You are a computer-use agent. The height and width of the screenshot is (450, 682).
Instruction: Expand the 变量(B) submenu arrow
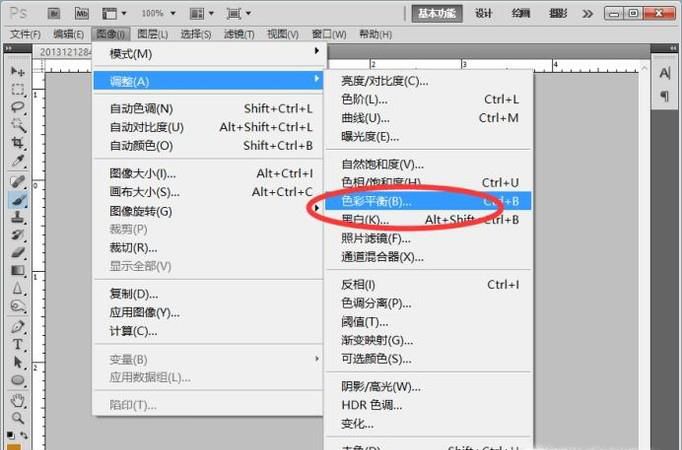(x=317, y=359)
